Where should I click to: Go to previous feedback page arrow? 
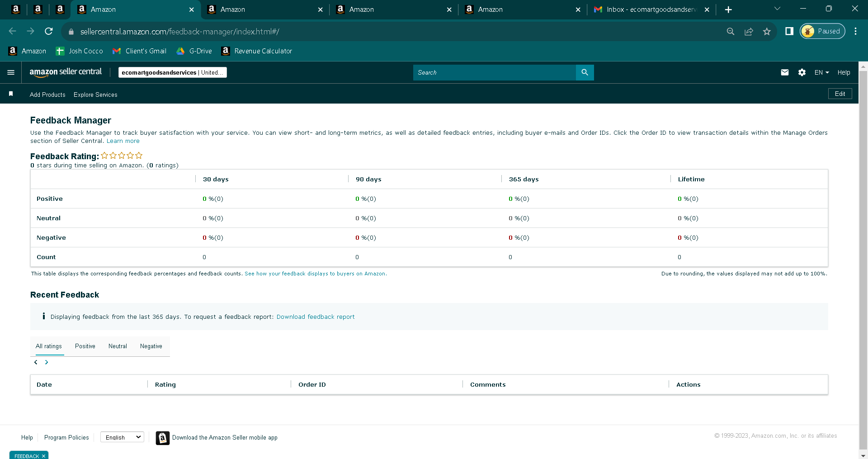[x=36, y=362]
